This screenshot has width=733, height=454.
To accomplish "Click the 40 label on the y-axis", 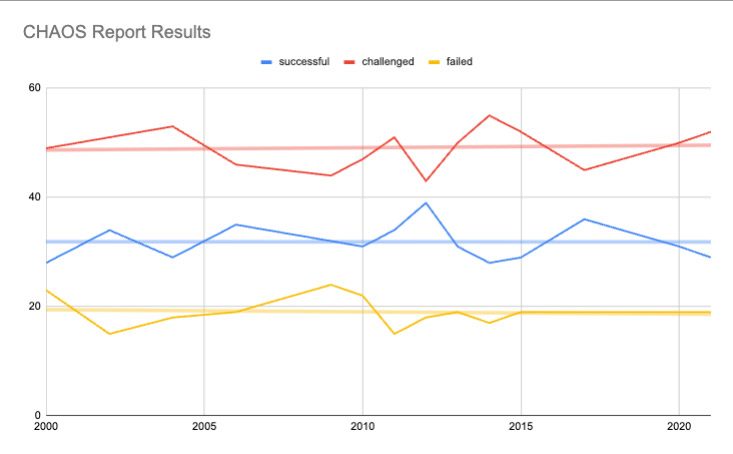I will coord(34,197).
